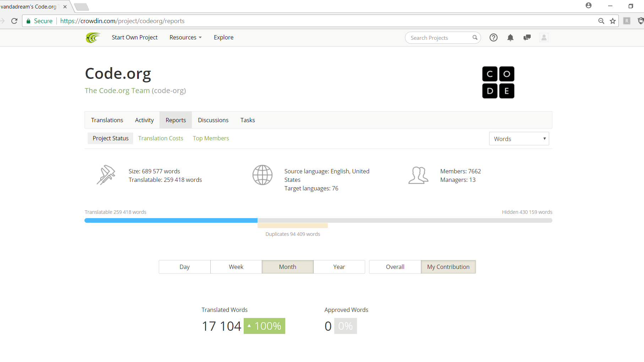The image size is (644, 362).
Task: Switch to the Translations tab
Action: click(107, 120)
